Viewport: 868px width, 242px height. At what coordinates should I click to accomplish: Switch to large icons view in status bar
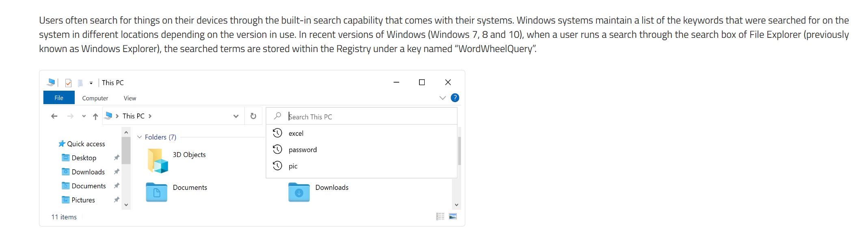pyautogui.click(x=453, y=216)
